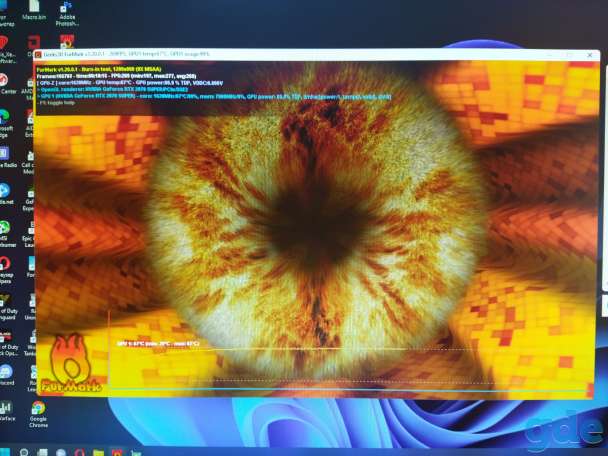Open the Adobe Photoshop desktop shortcut
608x456 pixels.
click(67, 14)
